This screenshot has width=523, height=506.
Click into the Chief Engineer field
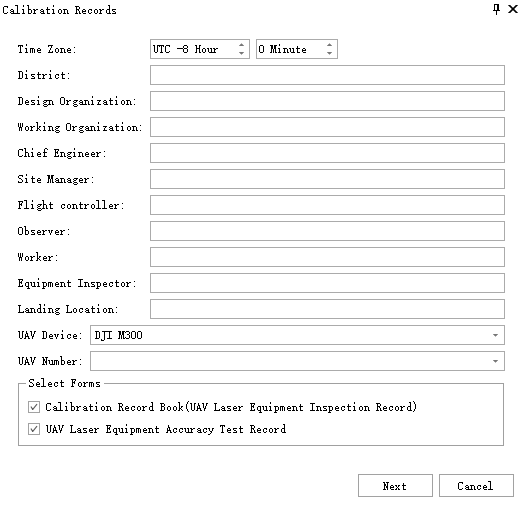pyautogui.click(x=327, y=153)
